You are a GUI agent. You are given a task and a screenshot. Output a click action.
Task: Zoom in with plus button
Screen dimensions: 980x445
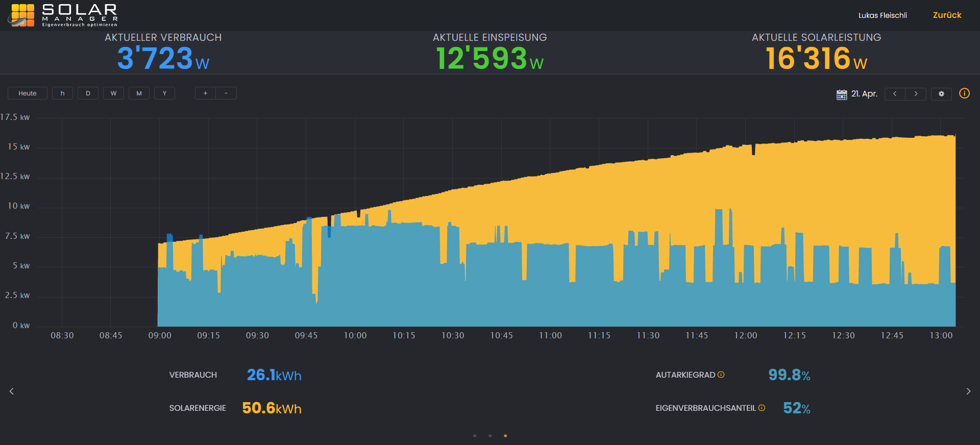click(205, 93)
